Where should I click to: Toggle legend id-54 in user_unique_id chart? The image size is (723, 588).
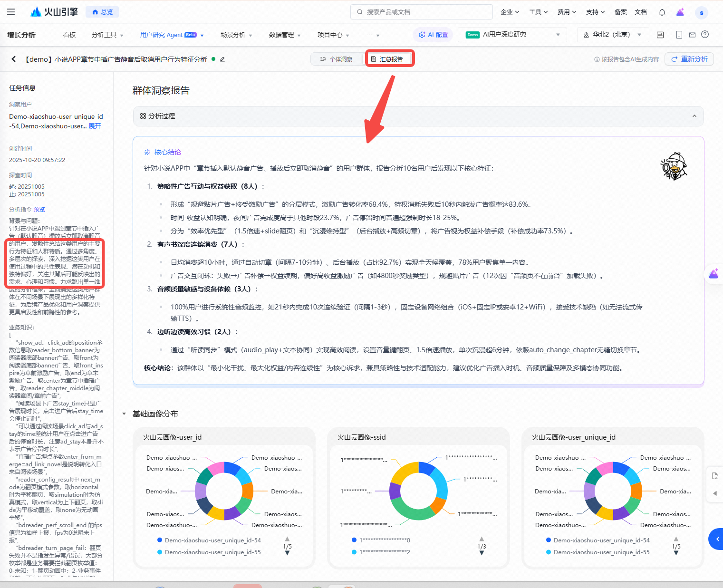(x=598, y=540)
